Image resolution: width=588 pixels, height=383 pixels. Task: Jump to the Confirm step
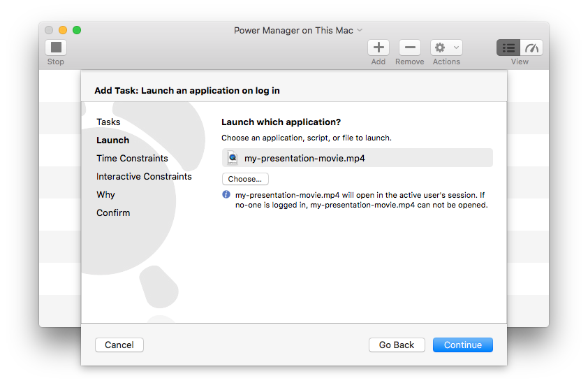(x=113, y=212)
